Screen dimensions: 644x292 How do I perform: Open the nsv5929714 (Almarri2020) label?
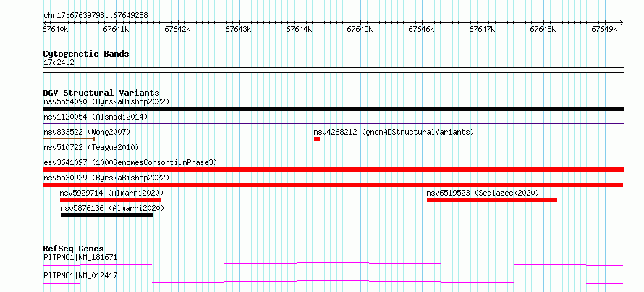tap(111, 193)
